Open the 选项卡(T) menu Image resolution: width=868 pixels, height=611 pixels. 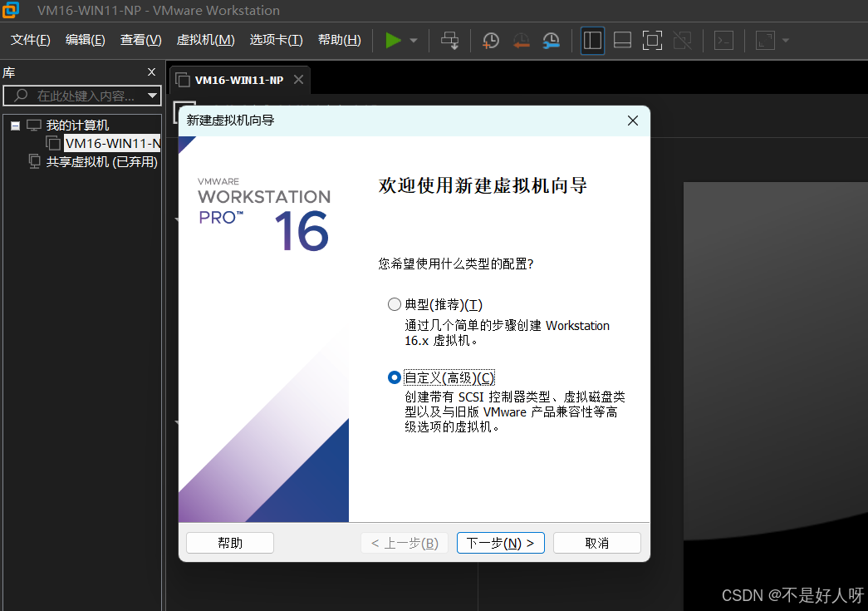[277, 40]
